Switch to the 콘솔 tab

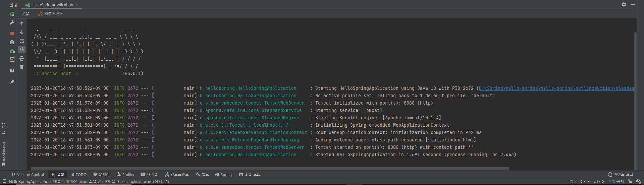25,14
